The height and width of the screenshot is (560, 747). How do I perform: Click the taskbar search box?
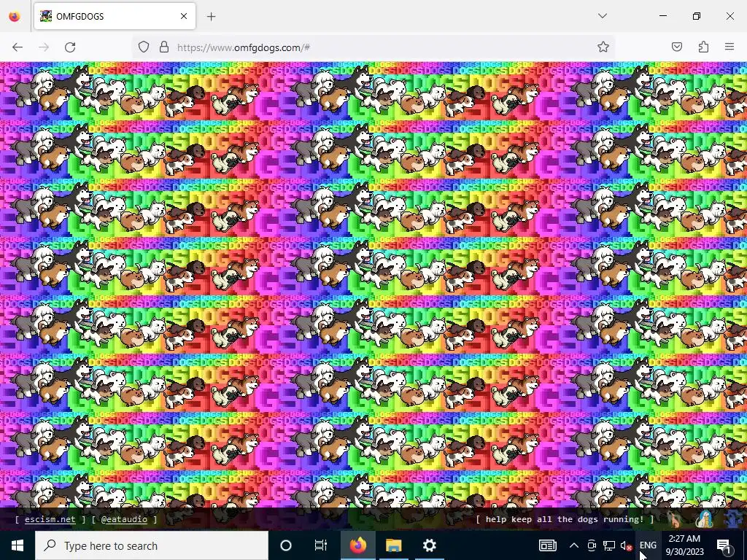click(x=152, y=545)
